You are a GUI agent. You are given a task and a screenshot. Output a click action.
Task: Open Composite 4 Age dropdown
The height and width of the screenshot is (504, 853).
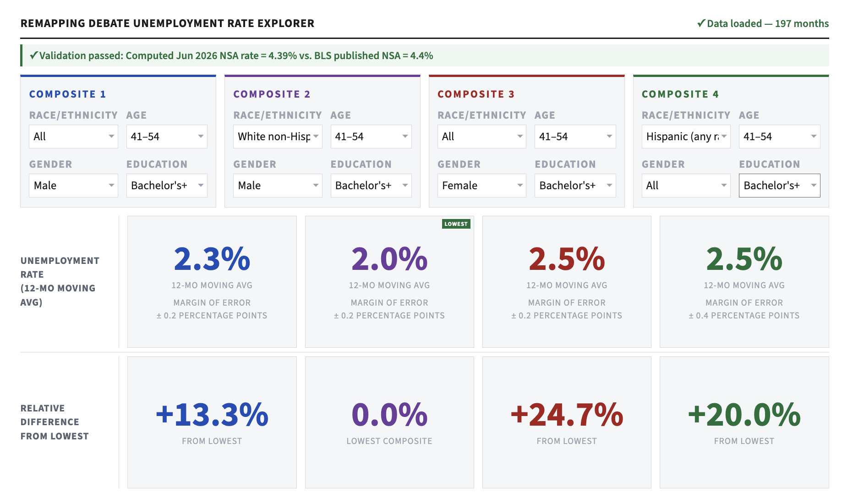[x=780, y=137]
